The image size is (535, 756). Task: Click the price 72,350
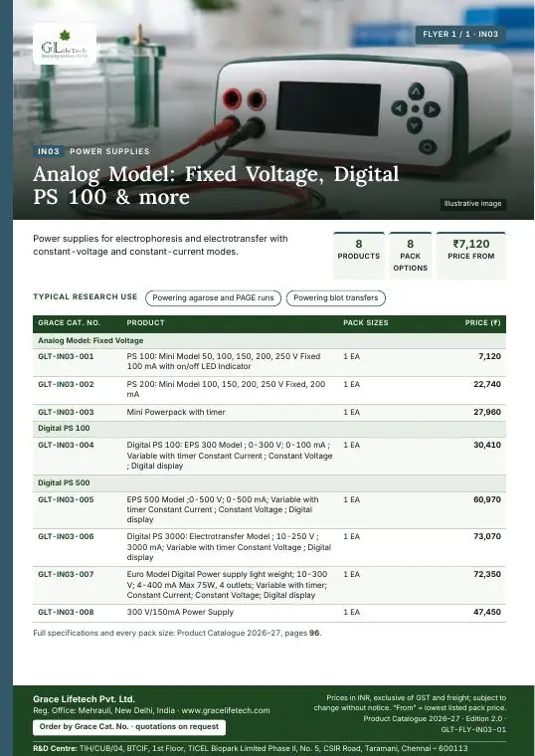pos(487,574)
